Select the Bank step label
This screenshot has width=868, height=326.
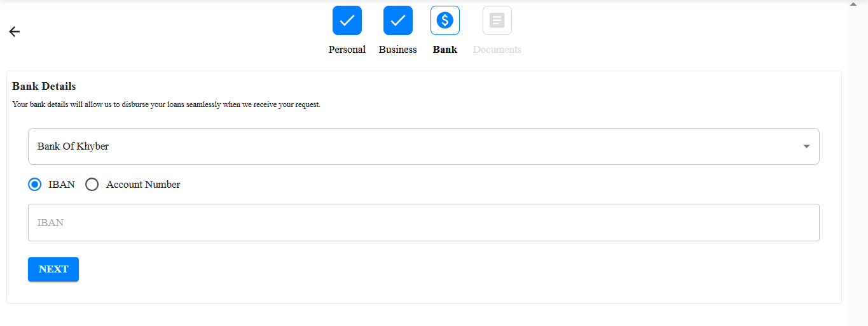point(445,50)
